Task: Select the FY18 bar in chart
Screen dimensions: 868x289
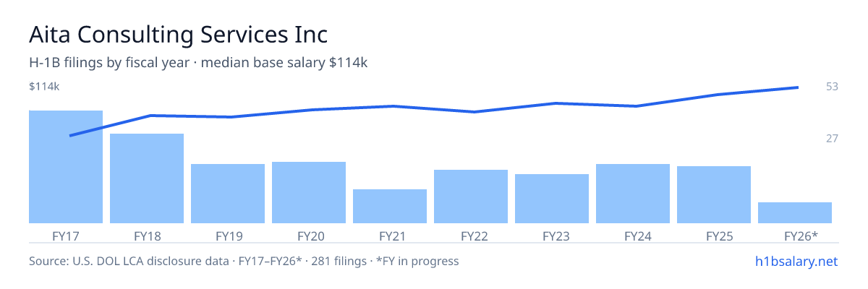Action: pos(147,178)
